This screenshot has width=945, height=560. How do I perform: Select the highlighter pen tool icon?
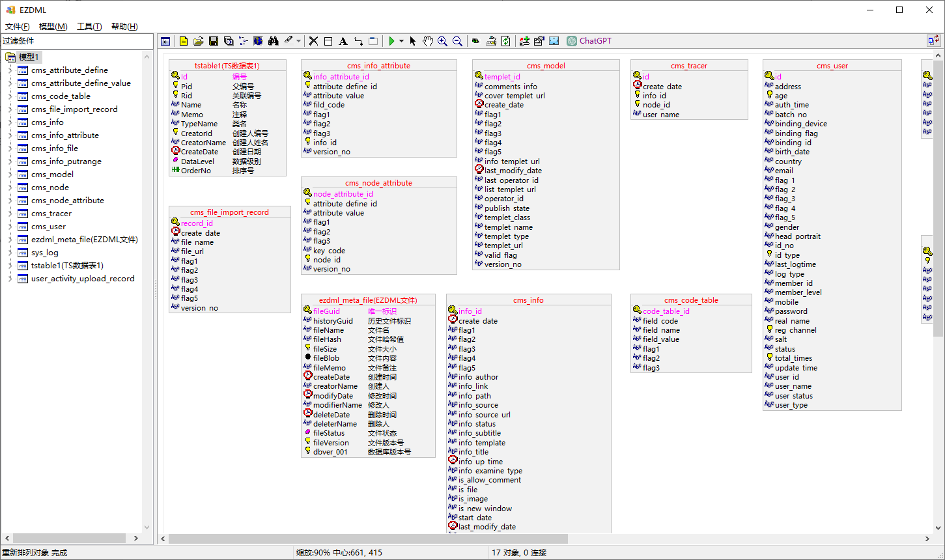coord(289,40)
